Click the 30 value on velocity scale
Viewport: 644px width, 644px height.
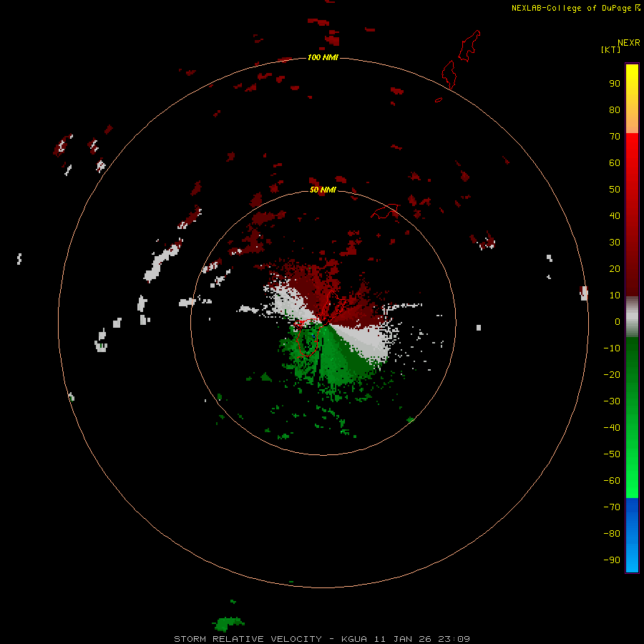coord(615,243)
